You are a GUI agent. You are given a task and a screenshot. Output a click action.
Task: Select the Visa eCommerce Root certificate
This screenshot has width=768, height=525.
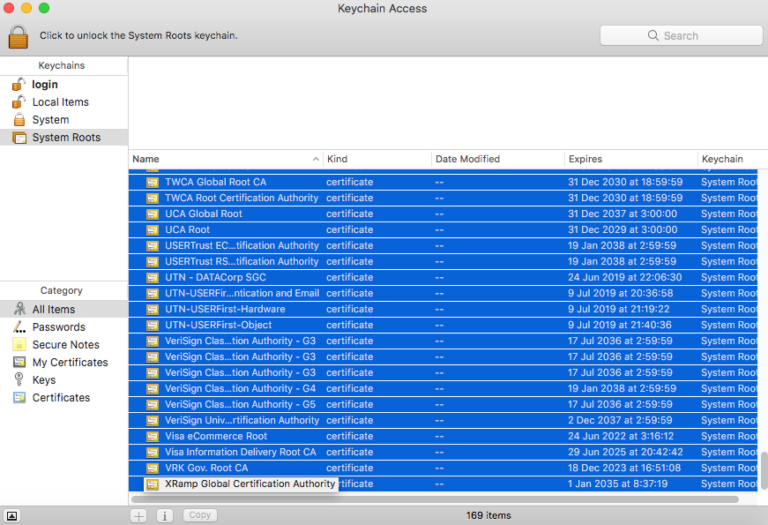[216, 436]
